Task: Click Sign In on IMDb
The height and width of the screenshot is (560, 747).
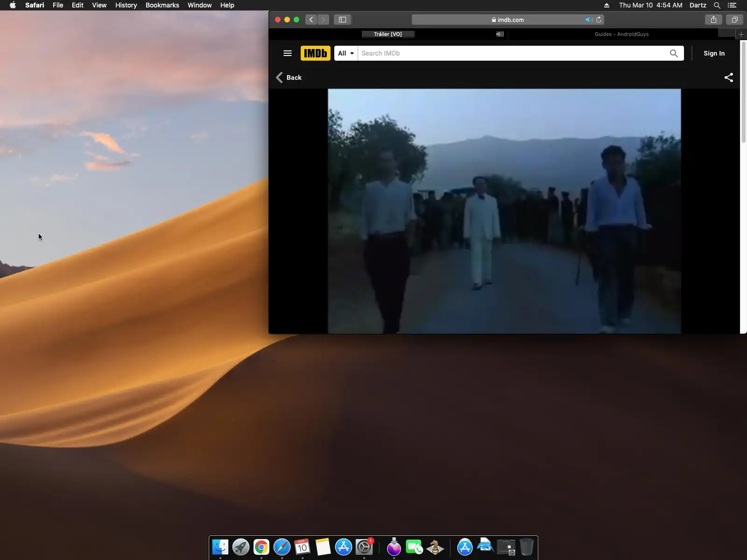Action: [x=714, y=53]
